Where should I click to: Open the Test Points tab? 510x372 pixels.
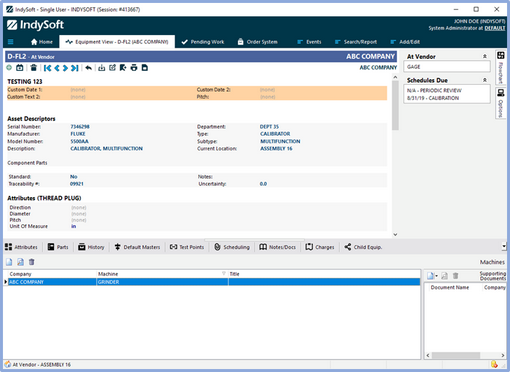(187, 247)
